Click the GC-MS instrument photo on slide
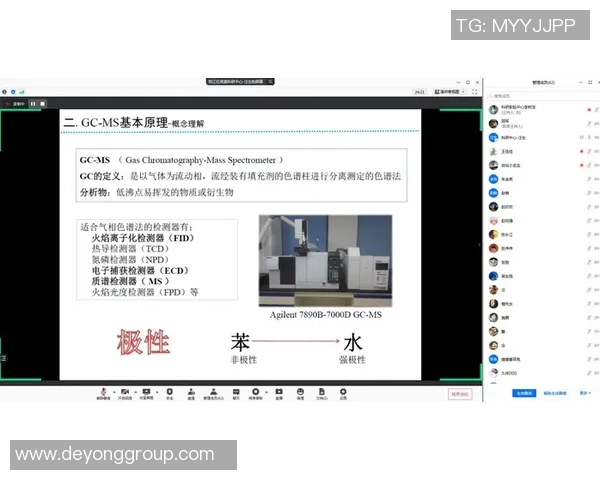This screenshot has width=600, height=480. (x=325, y=261)
